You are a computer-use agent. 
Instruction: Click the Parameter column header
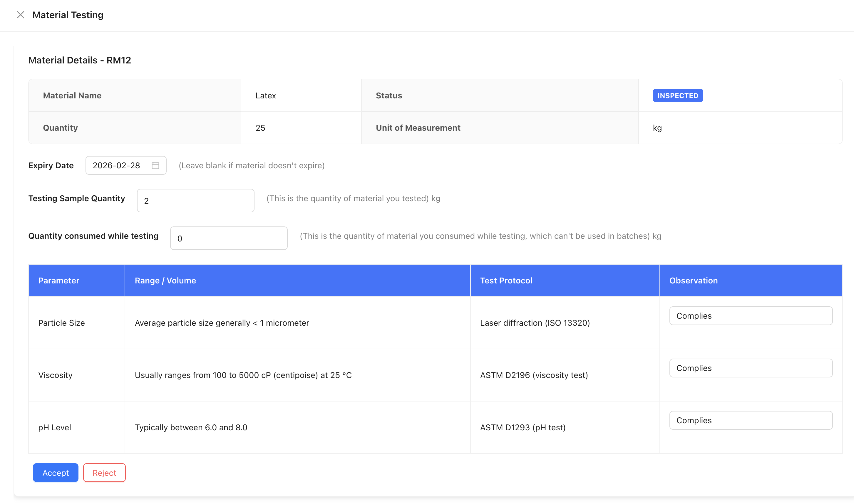click(x=59, y=280)
